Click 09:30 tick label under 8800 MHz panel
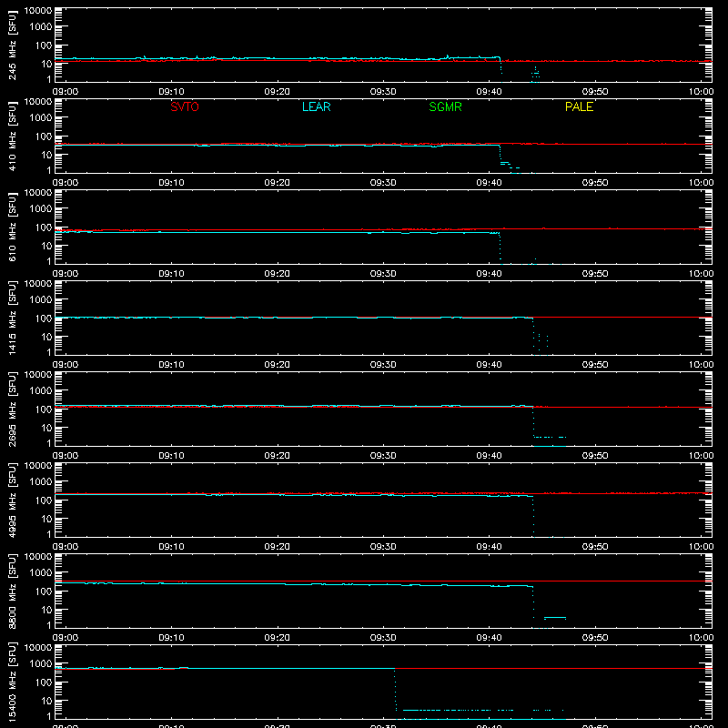The image size is (728, 728). point(383,638)
